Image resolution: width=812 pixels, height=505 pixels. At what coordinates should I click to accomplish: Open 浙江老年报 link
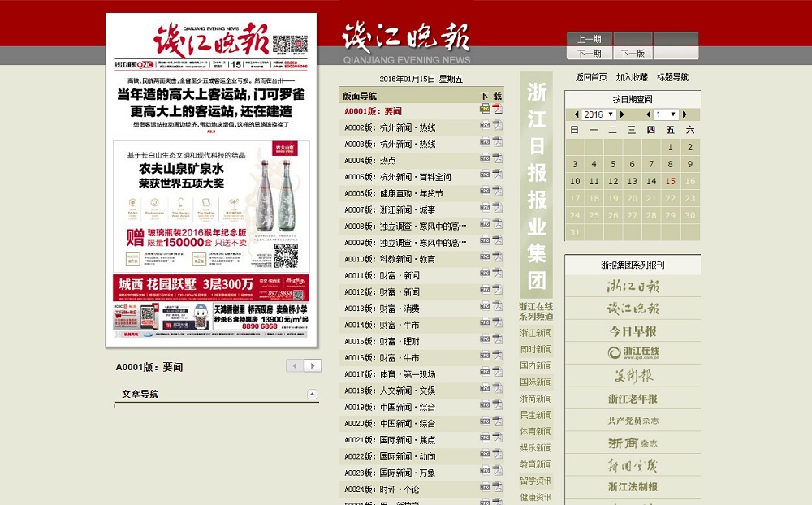coord(633,399)
